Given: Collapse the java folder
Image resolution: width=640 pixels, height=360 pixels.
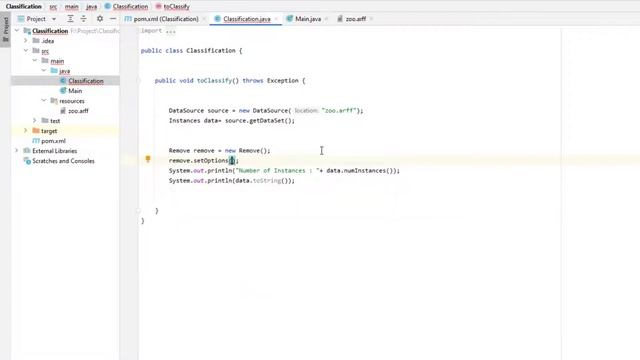Looking at the screenshot, I should coord(44,71).
